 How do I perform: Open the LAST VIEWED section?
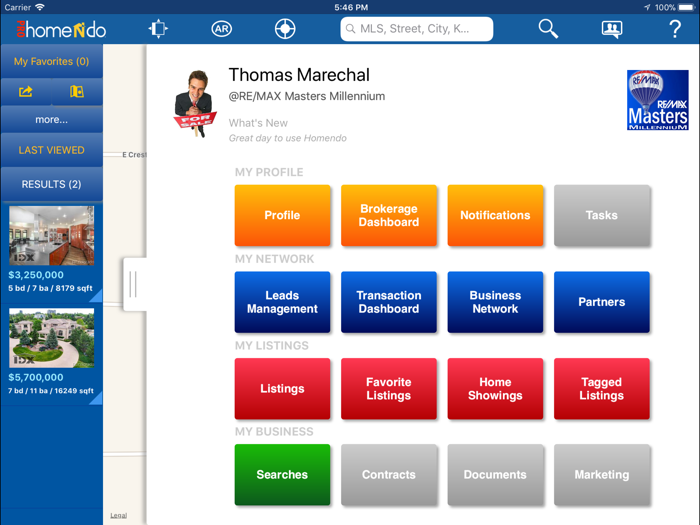(x=51, y=150)
